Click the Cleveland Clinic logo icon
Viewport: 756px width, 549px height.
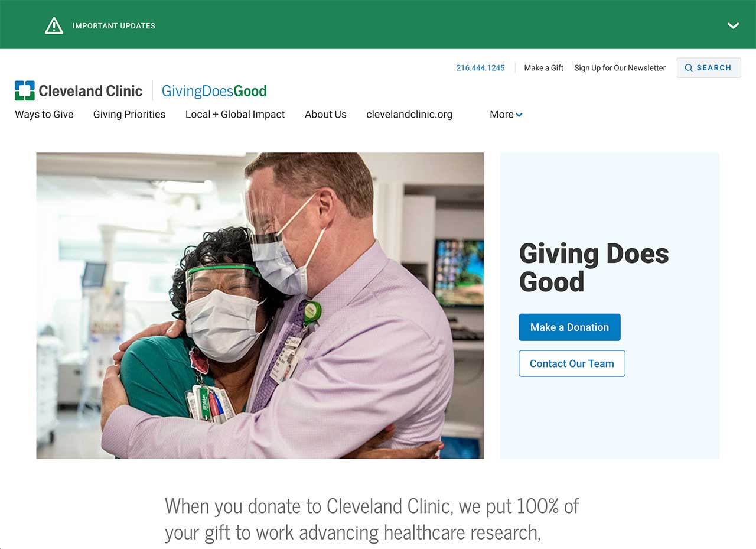click(25, 91)
